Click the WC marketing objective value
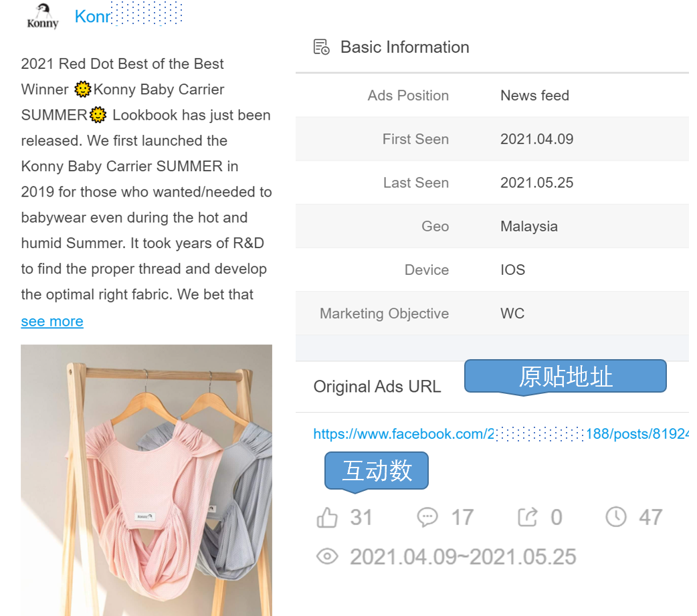 click(512, 314)
